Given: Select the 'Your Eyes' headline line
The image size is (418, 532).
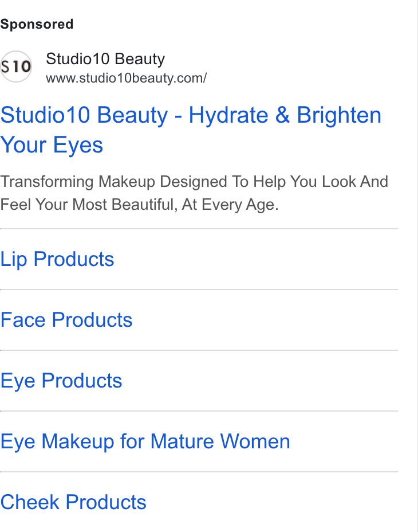Looking at the screenshot, I should (x=52, y=145).
